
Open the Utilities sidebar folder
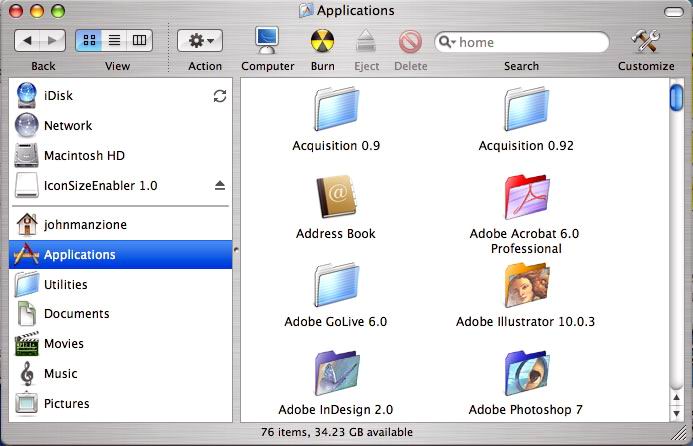pyautogui.click(x=120, y=284)
